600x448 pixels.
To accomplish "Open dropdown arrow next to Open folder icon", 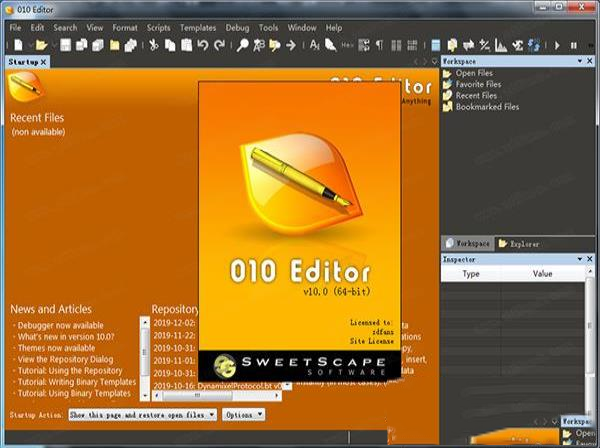I will [54, 46].
